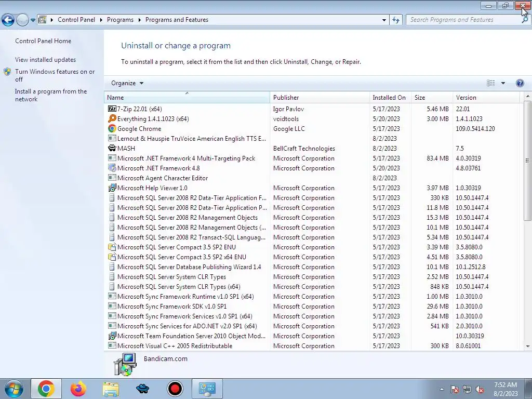Viewport: 532px width, 399px height.
Task: Open Turn Windows features on or off
Action: coord(55,75)
